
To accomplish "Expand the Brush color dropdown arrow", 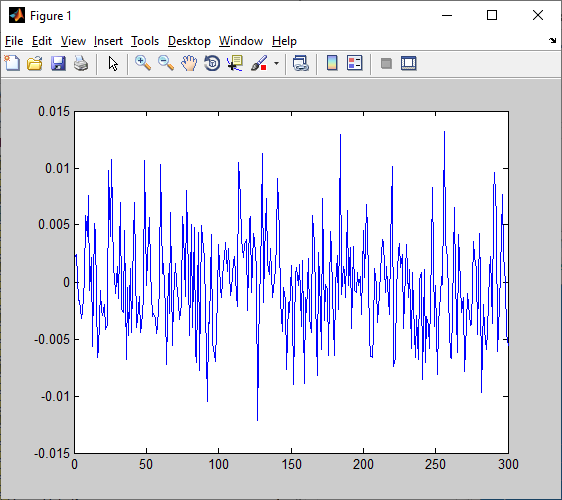I will coord(276,64).
